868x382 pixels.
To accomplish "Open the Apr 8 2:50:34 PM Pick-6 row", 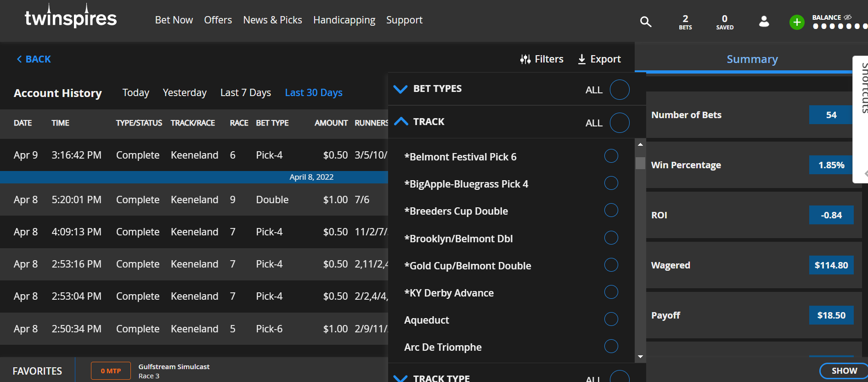I will point(194,329).
